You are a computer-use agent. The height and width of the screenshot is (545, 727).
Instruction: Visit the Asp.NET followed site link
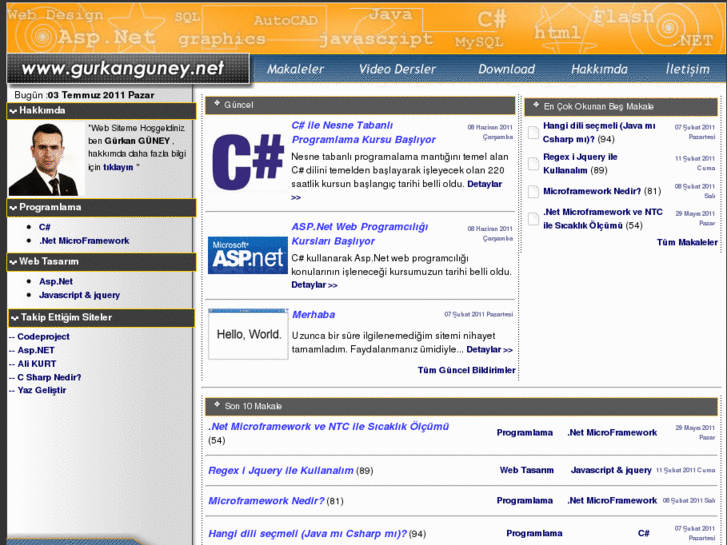coord(36,350)
